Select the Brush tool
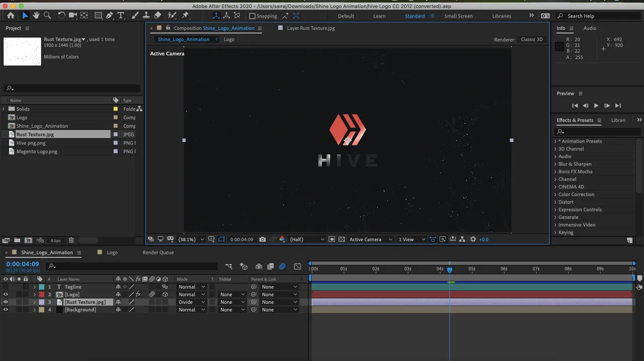Screen dimensions: 644x361 point(135,16)
